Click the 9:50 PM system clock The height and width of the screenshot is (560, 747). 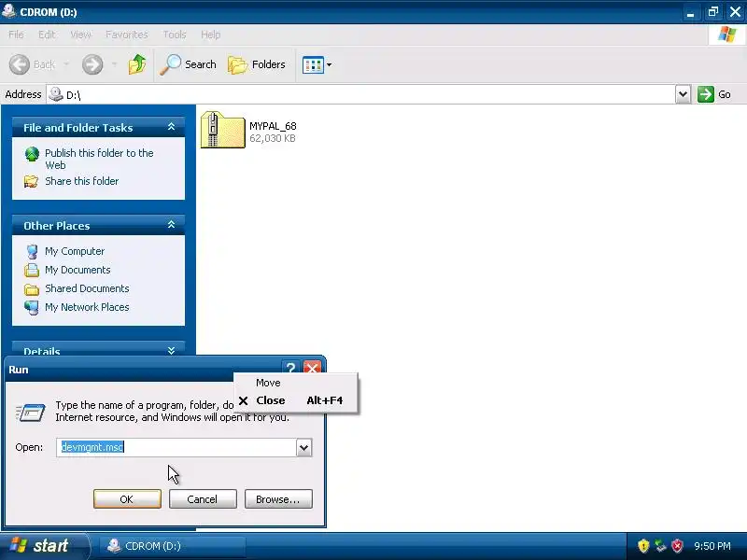coord(712,546)
